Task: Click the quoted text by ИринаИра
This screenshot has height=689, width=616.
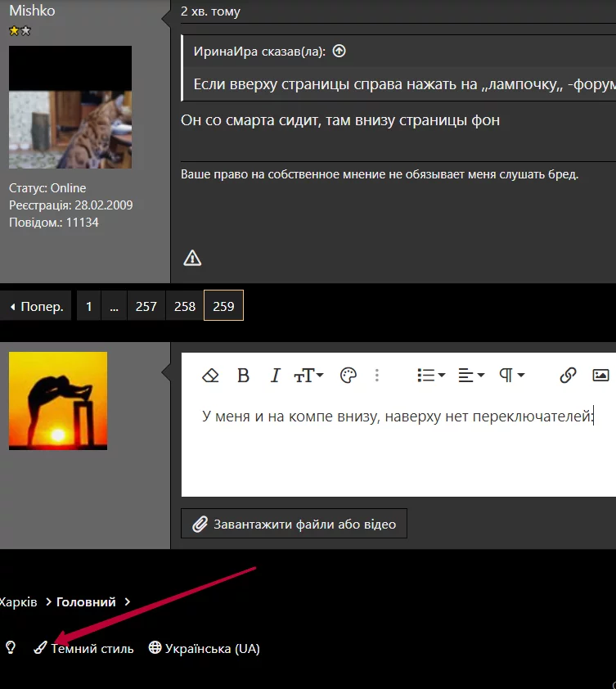Action: 404,84
